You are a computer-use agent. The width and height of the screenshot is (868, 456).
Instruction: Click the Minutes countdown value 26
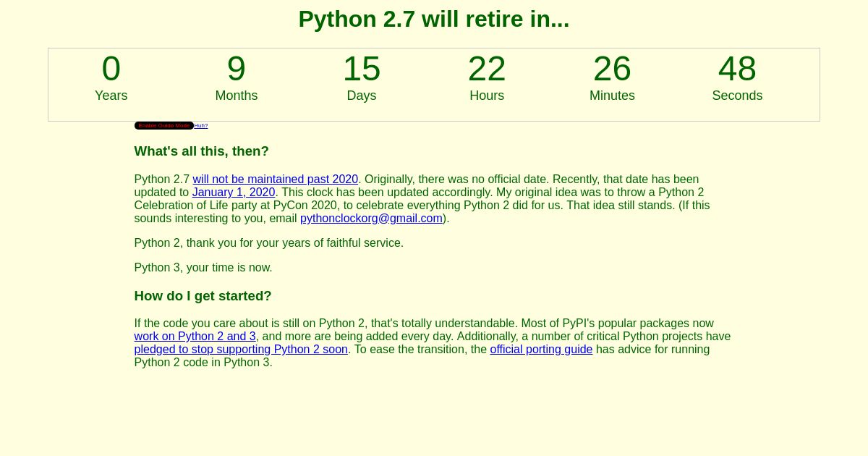click(x=612, y=69)
